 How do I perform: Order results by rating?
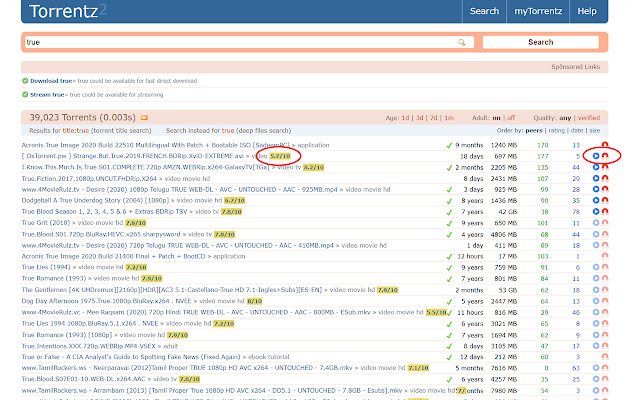tap(556, 131)
